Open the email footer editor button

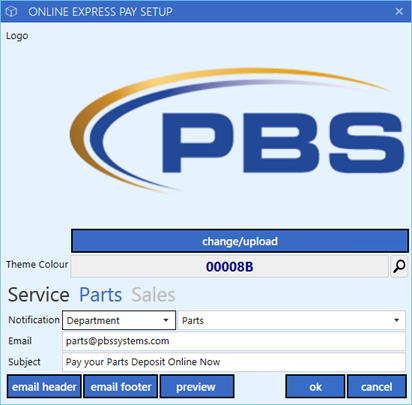pos(121,387)
